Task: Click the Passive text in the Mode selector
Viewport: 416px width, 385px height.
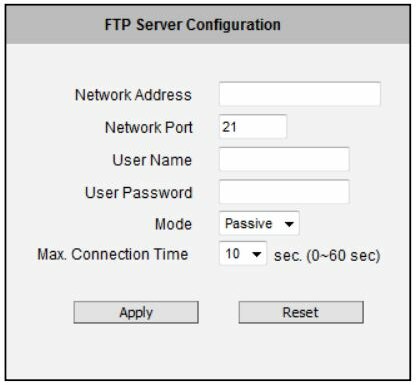Action: 248,223
